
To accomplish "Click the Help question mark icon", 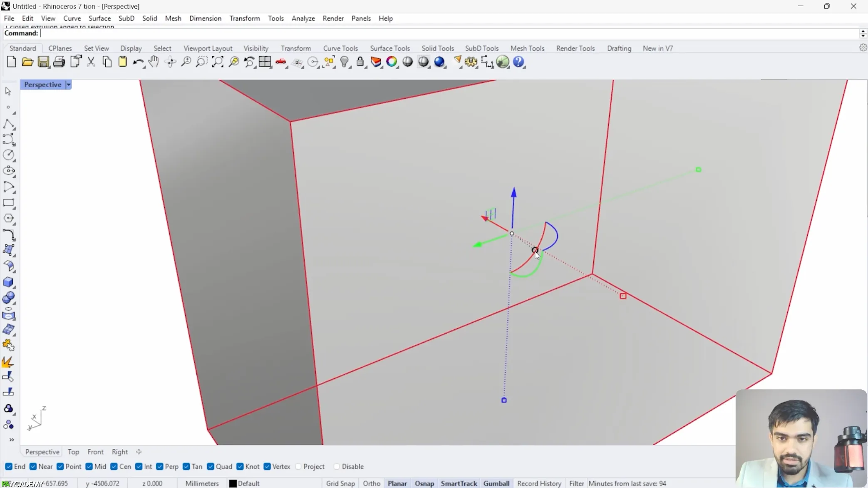I will click(x=518, y=62).
